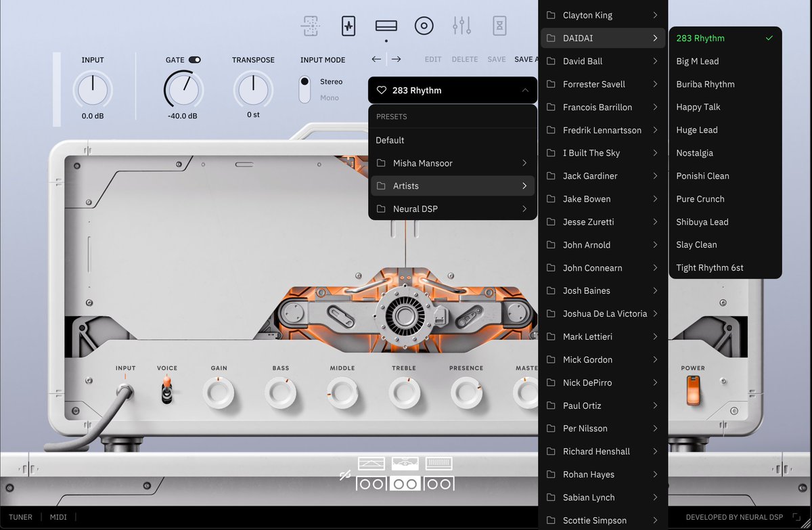Expand the Clayton King artist folder
The height and width of the screenshot is (530, 812).
(604, 16)
